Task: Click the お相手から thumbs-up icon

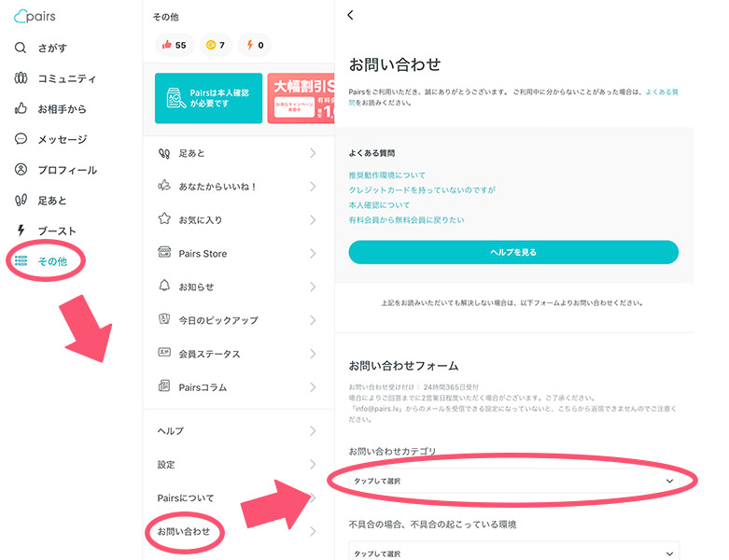Action: (21, 109)
